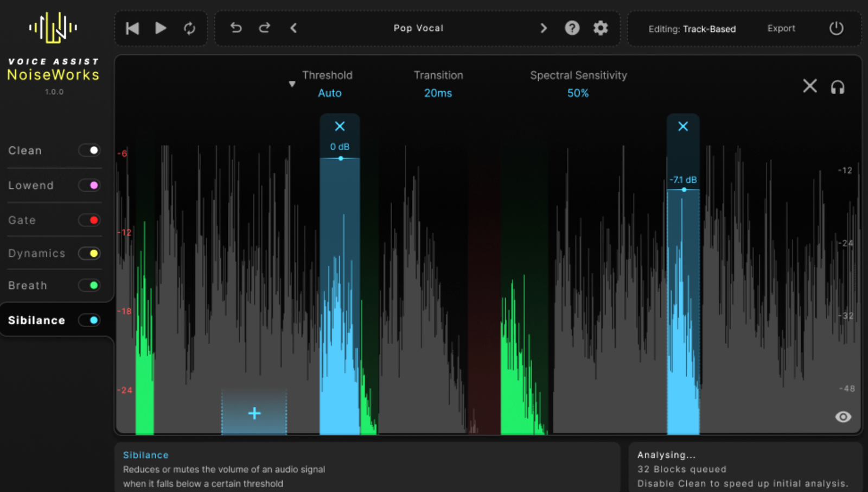Start playback with the play button

[161, 28]
